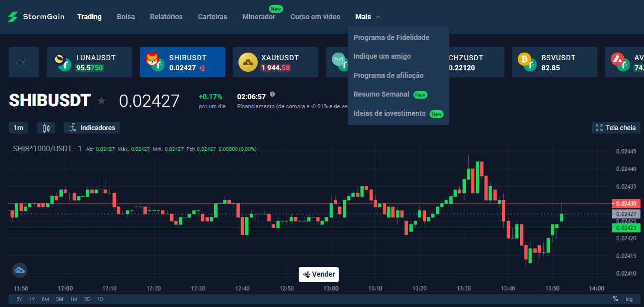Click the red 0.02430 price label
644x307 pixels.
click(x=626, y=203)
